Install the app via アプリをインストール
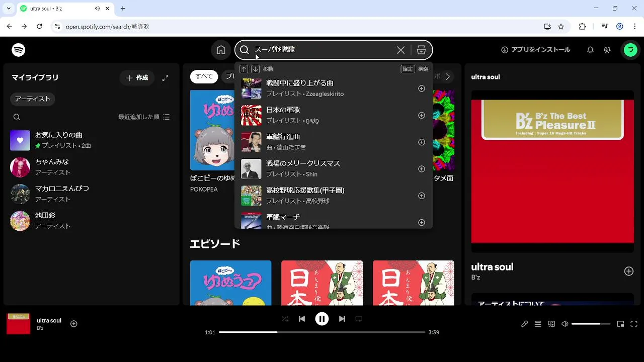644x362 pixels. [x=536, y=50]
